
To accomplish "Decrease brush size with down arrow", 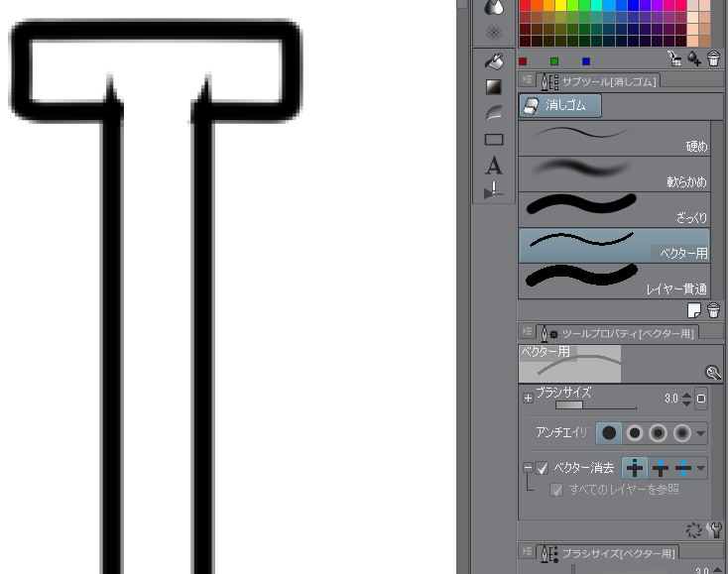I will pos(686,403).
